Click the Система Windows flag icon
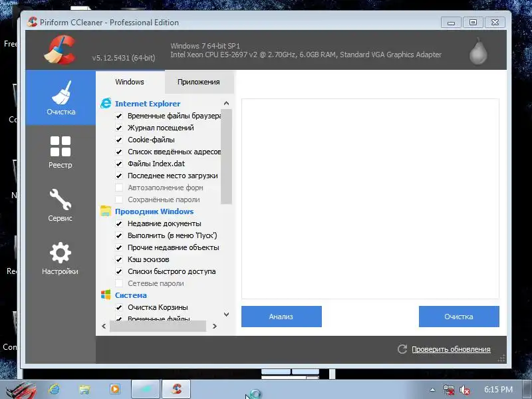Image resolution: width=532 pixels, height=399 pixels. click(x=106, y=295)
